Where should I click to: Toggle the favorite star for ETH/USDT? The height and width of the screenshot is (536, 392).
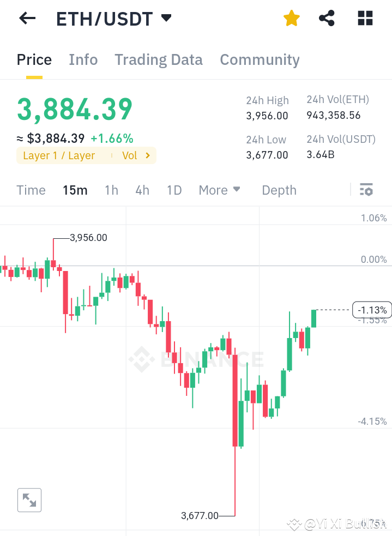(291, 18)
